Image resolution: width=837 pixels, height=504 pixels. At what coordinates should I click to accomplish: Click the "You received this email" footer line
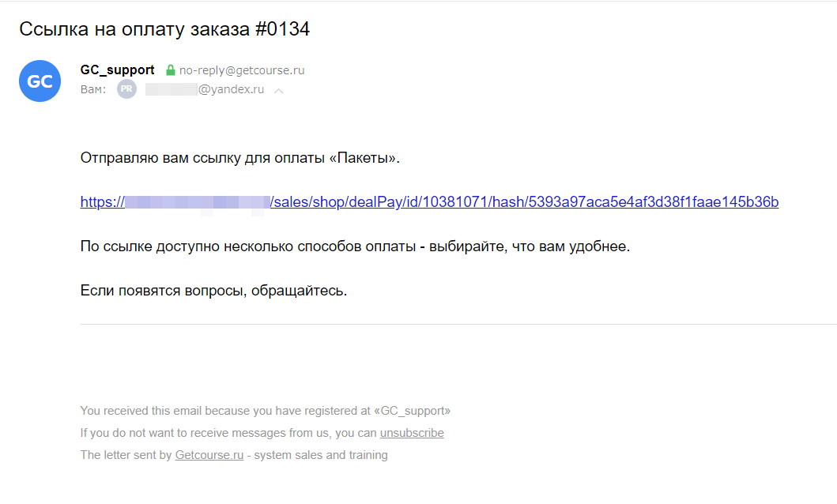[x=266, y=411]
